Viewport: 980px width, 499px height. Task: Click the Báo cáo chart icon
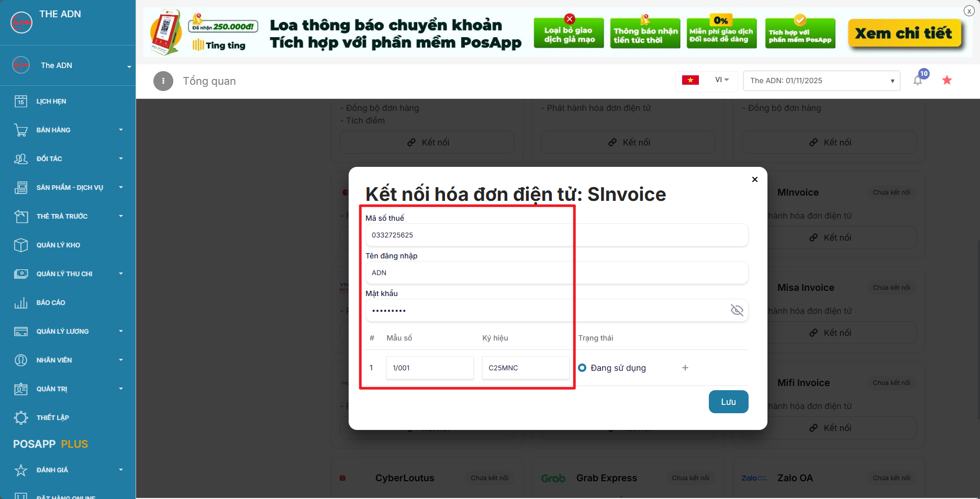[21, 302]
